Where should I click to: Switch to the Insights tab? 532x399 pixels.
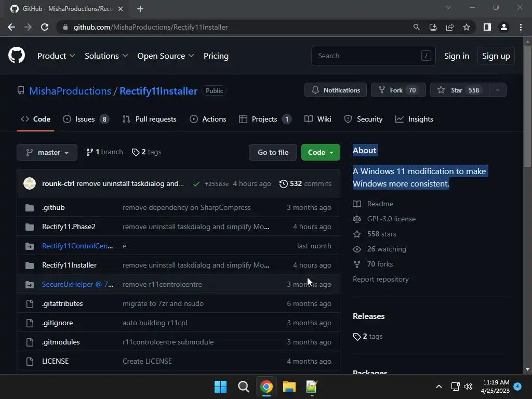click(414, 119)
